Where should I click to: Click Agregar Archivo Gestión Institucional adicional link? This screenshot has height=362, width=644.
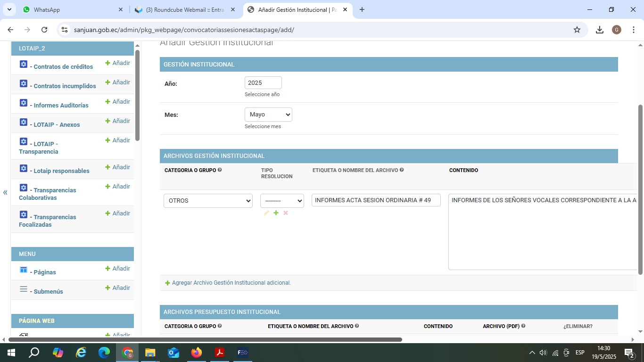tap(231, 283)
